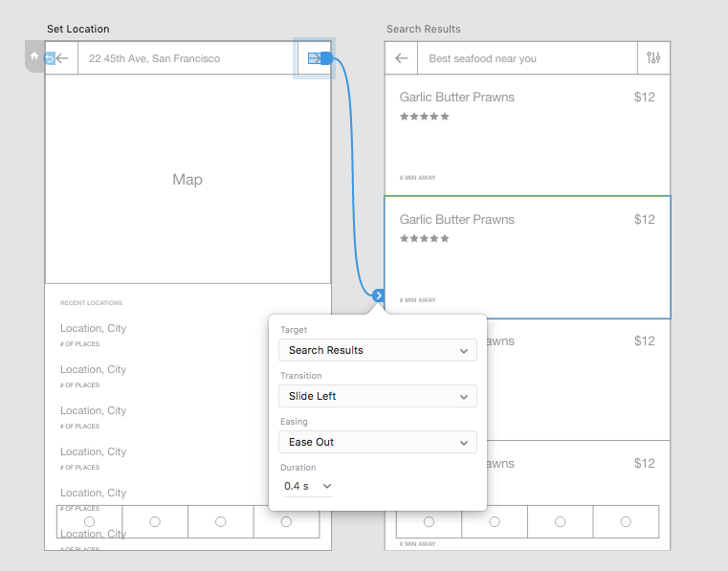The height and width of the screenshot is (571, 728).
Task: Select last circle in Search Results tab bar
Action: pos(625,521)
